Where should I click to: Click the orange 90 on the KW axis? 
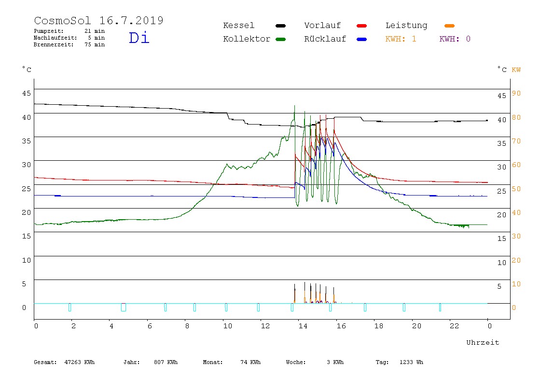[x=516, y=93]
